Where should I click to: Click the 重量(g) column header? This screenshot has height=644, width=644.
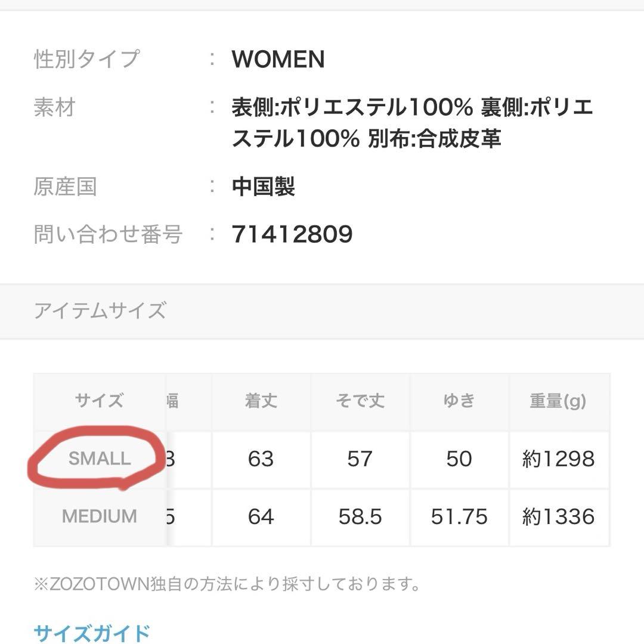[x=559, y=401]
